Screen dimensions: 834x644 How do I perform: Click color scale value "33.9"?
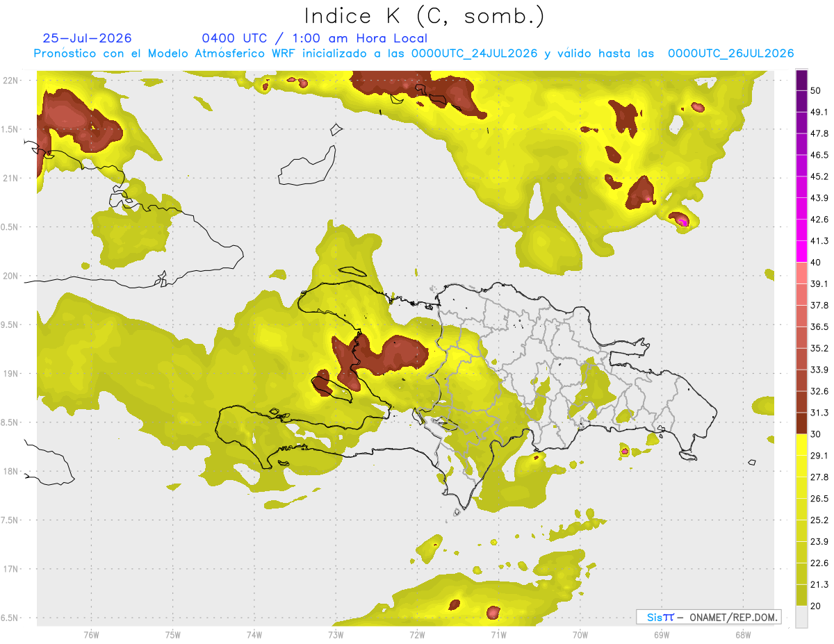[x=819, y=370]
